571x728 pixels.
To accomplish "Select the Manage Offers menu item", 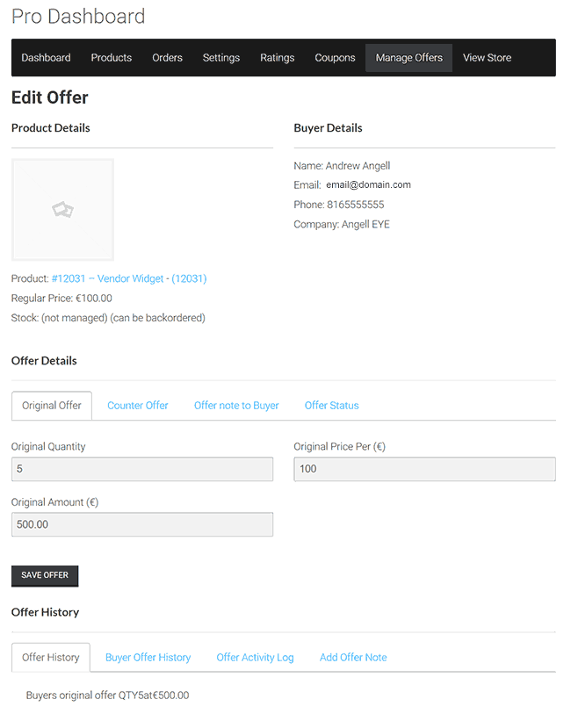I will point(408,58).
